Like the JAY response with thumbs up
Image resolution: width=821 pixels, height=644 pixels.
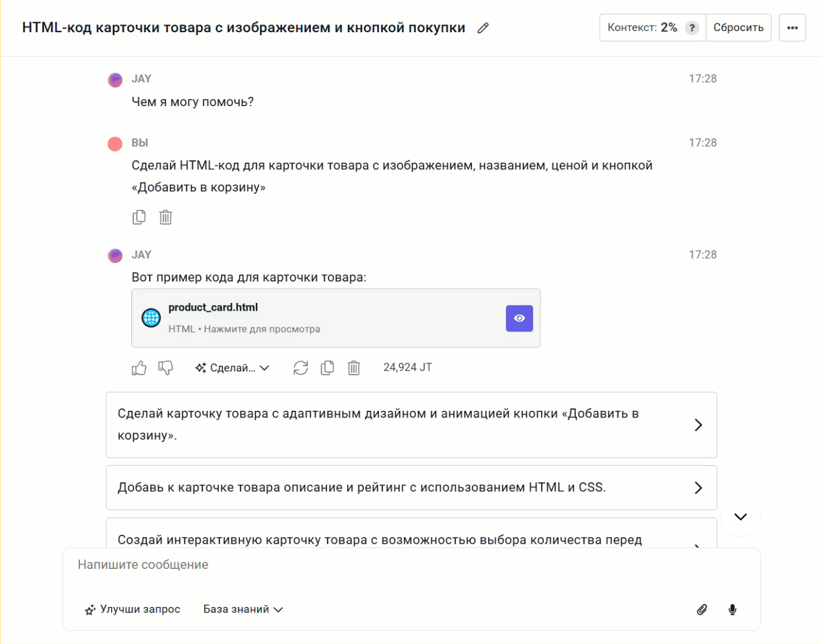[x=139, y=368]
